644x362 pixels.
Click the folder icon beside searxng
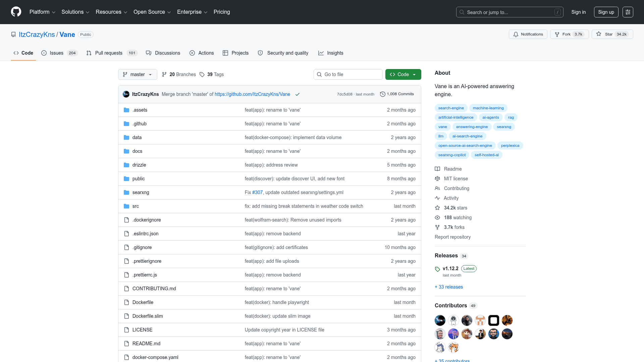(126, 192)
